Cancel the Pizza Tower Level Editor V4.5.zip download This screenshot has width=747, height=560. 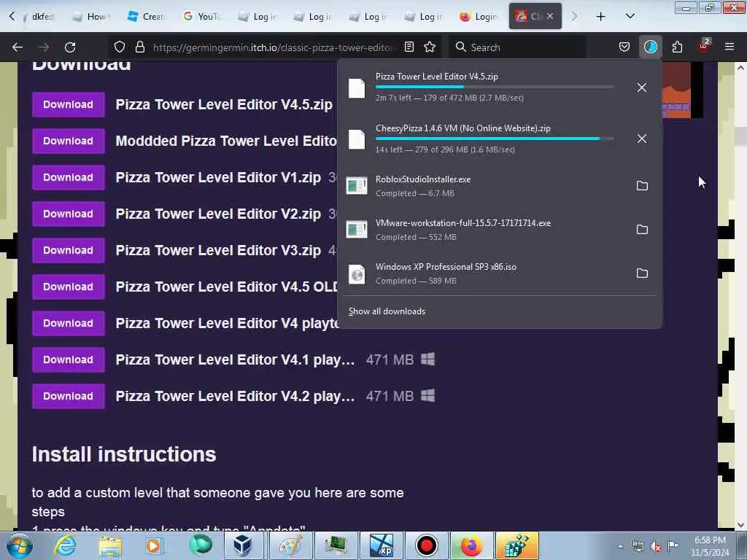[642, 87]
